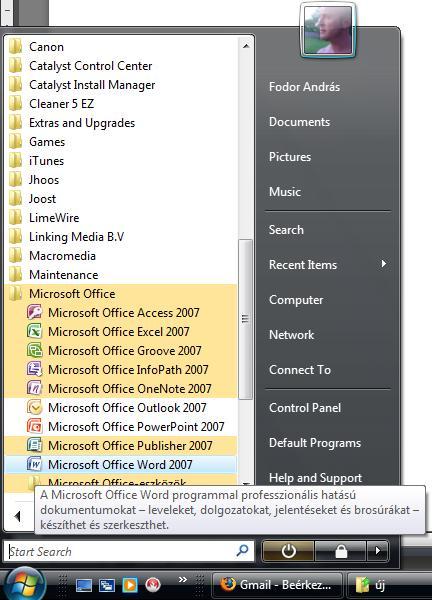Open Pictures from Start menu

[x=290, y=157]
